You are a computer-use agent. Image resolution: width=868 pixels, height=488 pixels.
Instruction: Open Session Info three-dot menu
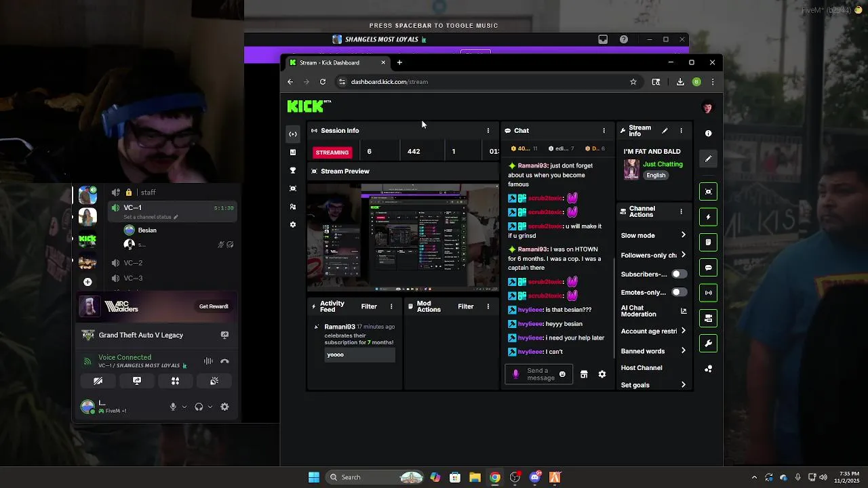pos(488,131)
